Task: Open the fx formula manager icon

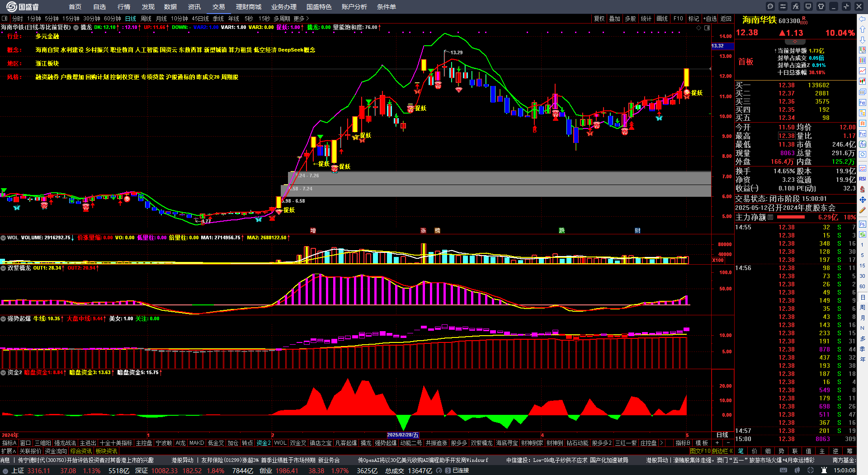Action: tap(796, 6)
